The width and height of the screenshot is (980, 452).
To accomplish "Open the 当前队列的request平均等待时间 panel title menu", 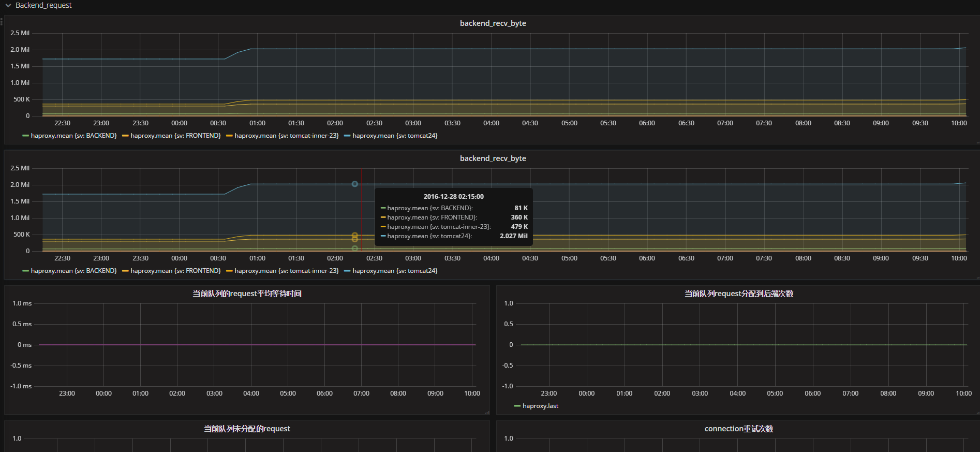I will click(x=247, y=294).
